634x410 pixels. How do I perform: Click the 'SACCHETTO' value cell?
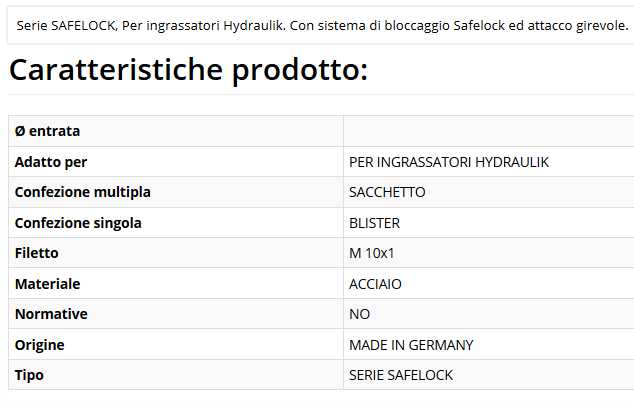387,192
